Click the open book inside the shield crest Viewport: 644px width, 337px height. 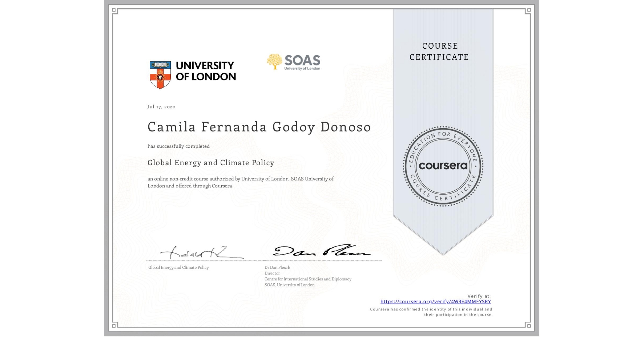(x=160, y=64)
